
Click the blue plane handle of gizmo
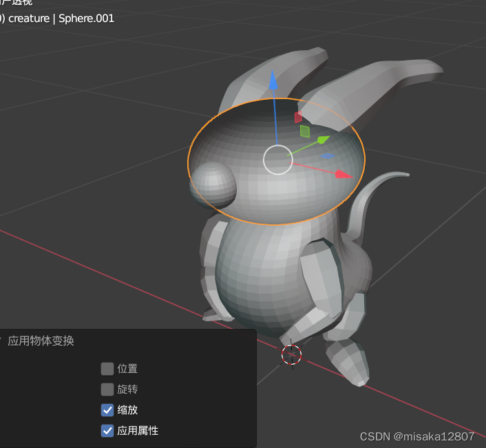click(327, 156)
